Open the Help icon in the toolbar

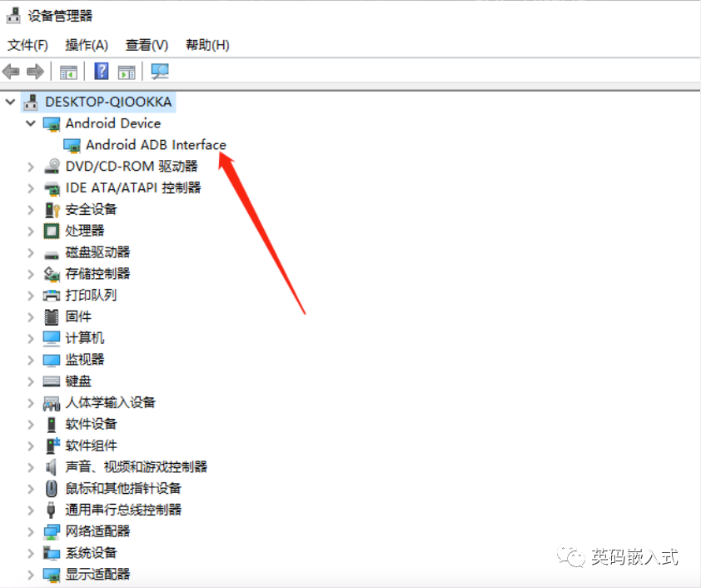click(x=101, y=71)
